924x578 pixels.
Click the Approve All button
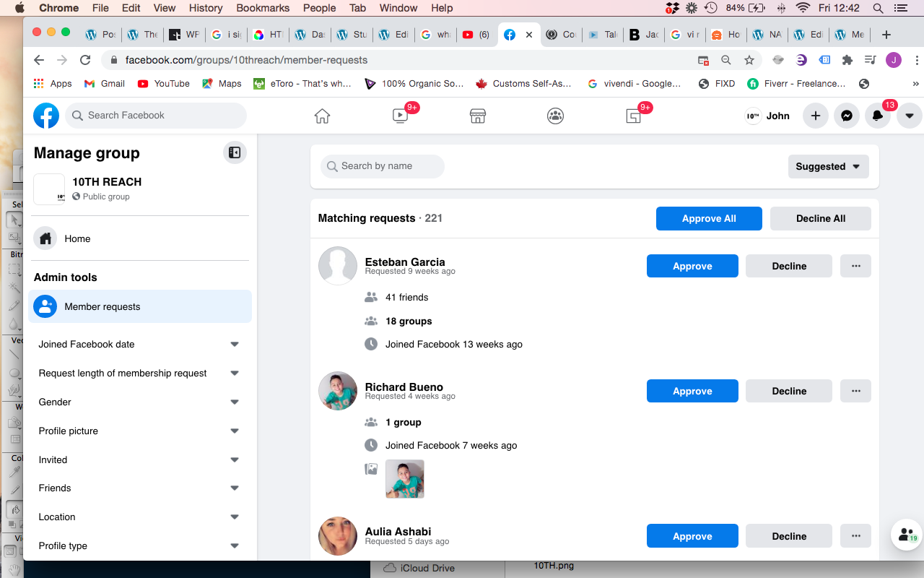(x=709, y=218)
